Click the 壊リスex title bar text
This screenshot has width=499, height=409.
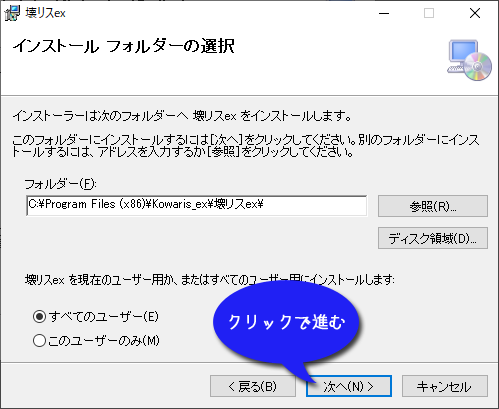tap(45, 13)
